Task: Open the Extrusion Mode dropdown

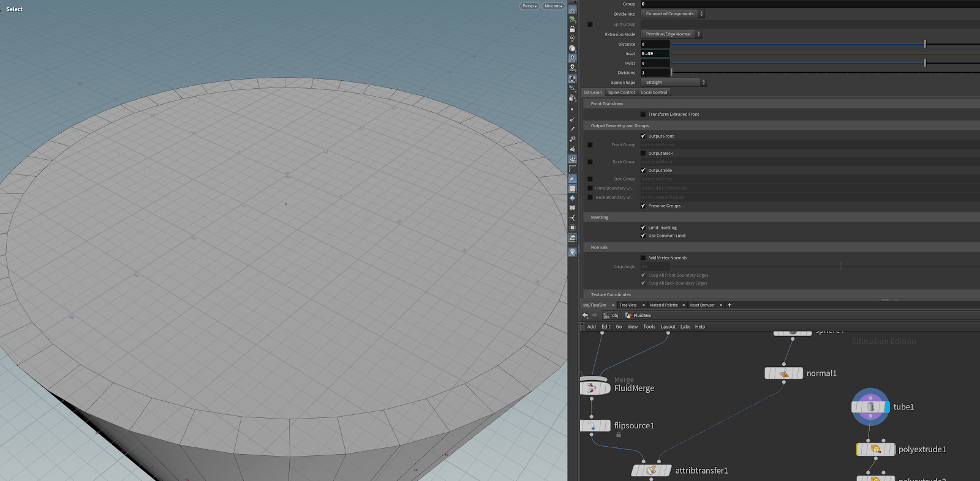Action: [671, 34]
